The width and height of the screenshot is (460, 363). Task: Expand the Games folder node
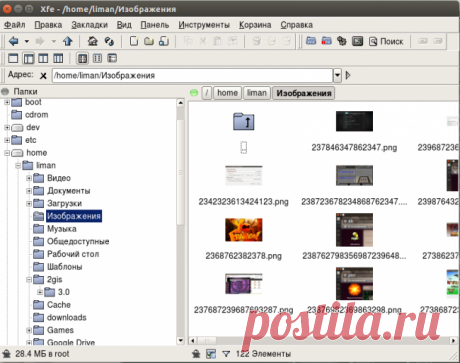click(x=29, y=330)
